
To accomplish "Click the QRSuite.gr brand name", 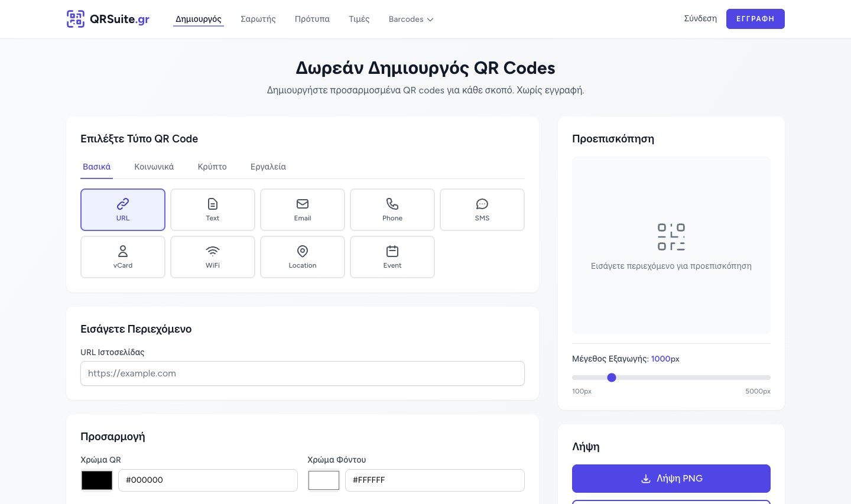I will pos(120,19).
